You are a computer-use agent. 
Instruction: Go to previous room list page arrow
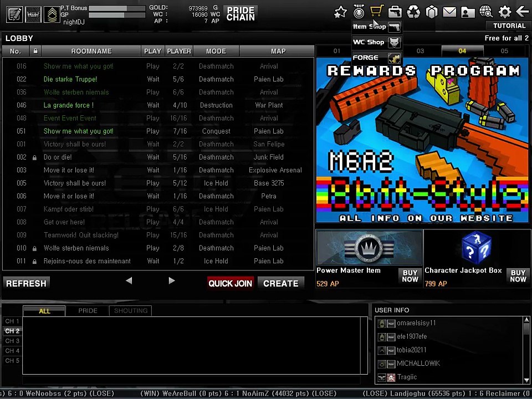[129, 281]
